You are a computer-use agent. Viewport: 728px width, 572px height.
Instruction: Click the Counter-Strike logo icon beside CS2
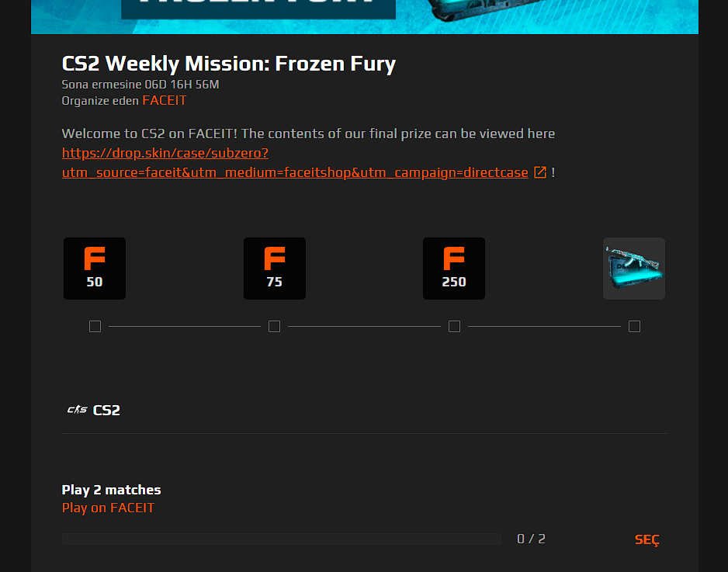tap(78, 410)
